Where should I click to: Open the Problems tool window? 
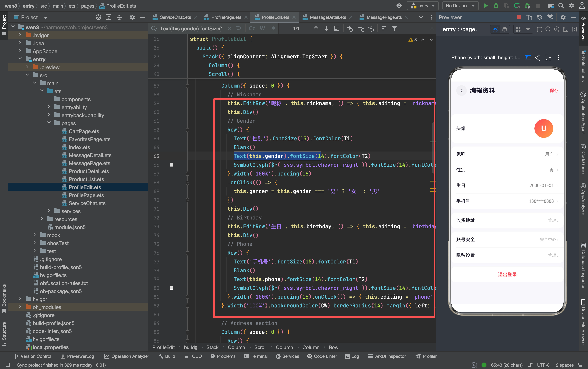pyautogui.click(x=223, y=356)
